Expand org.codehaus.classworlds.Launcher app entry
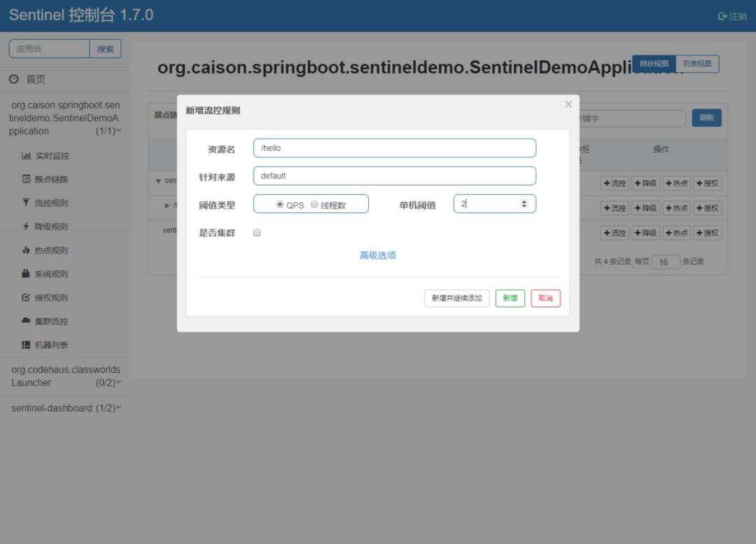This screenshot has height=544, width=756. click(x=65, y=376)
